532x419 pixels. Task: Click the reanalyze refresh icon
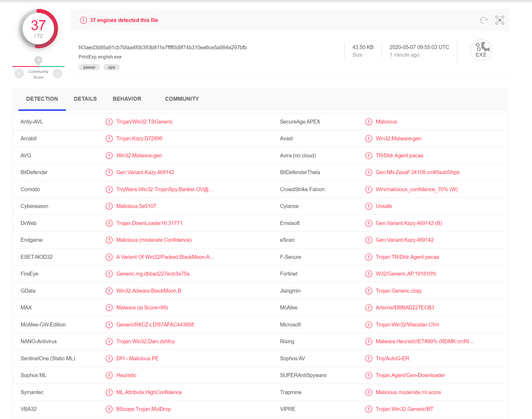[x=483, y=20]
